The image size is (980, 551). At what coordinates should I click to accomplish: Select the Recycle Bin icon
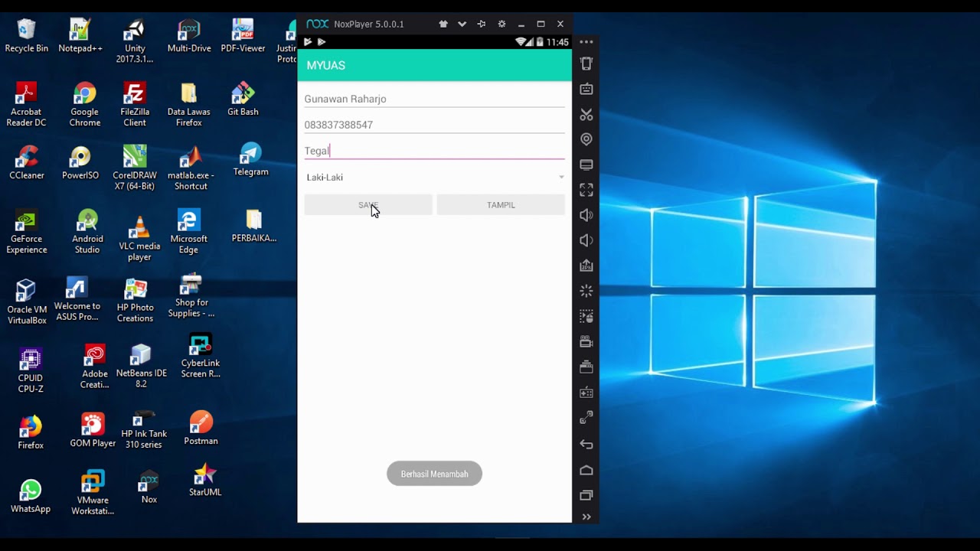click(27, 36)
